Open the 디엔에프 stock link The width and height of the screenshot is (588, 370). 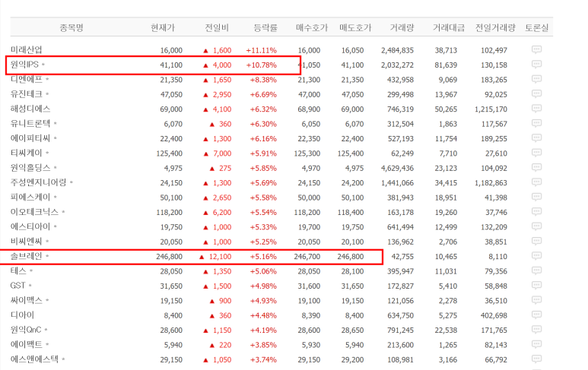(27, 79)
